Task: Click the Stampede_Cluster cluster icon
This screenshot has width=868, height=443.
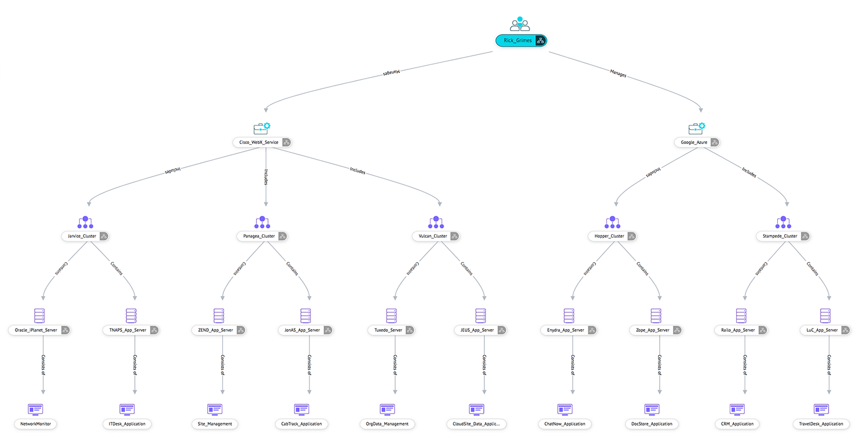Action: point(784,222)
